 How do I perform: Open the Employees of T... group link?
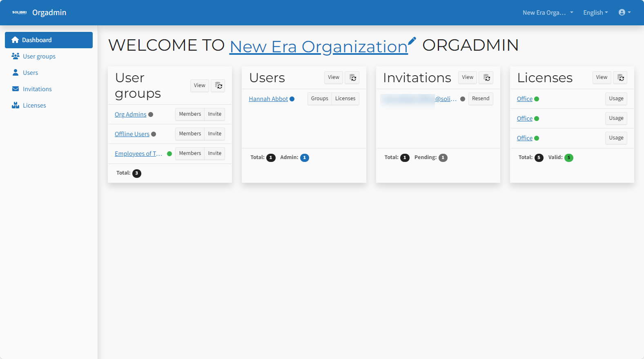(138, 154)
